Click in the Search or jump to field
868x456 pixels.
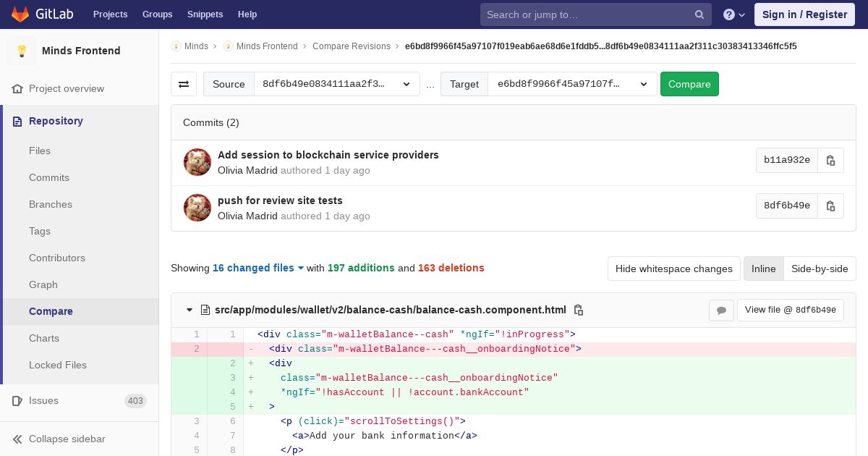point(586,14)
